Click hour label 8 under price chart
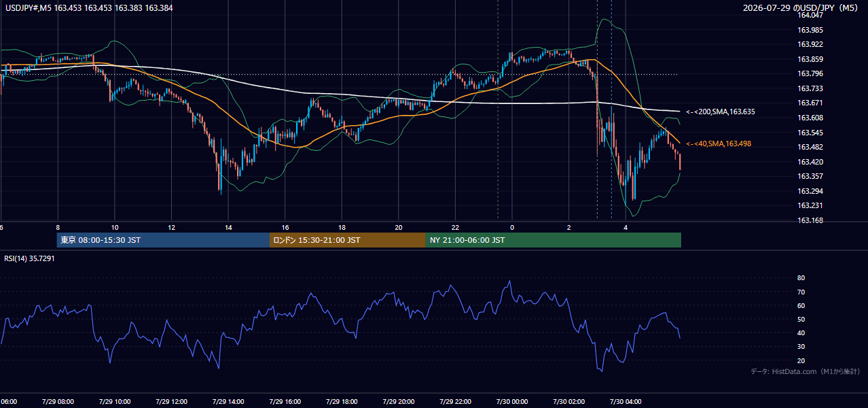868x408 pixels. point(58,228)
